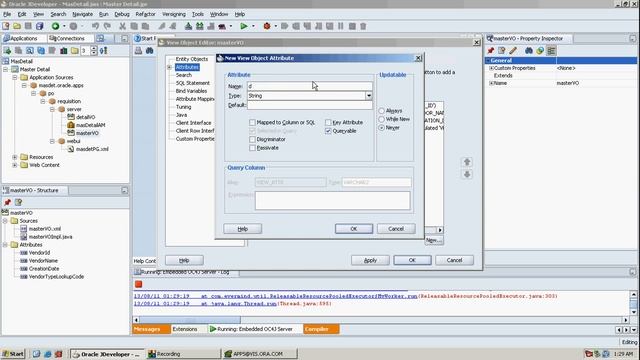Expand Custom Properties in Property Inspector

click(491, 68)
